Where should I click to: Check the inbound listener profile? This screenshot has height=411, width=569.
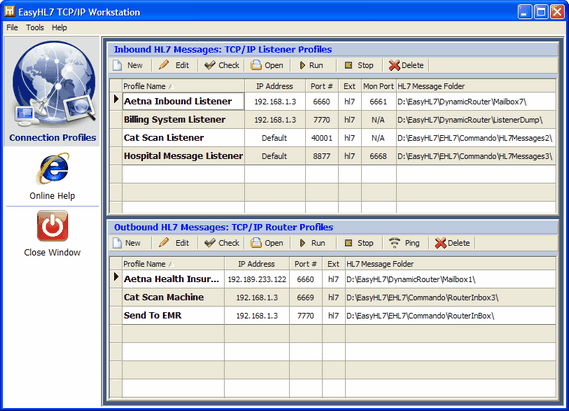coord(222,65)
